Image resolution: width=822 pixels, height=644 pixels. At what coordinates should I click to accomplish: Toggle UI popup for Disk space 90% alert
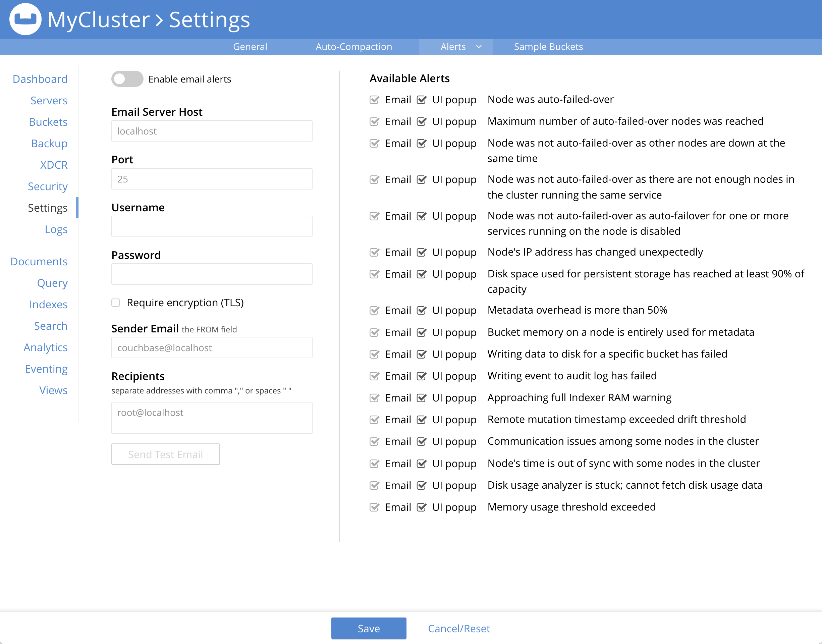[422, 274]
